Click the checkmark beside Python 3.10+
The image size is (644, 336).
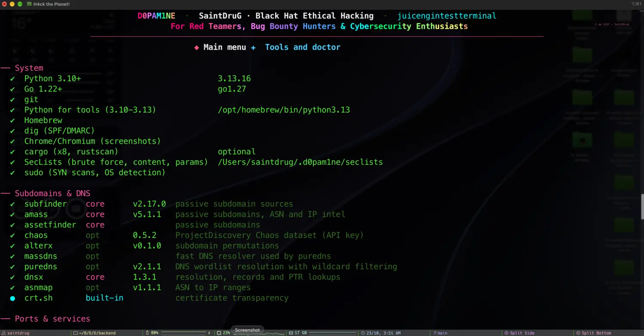(x=12, y=79)
